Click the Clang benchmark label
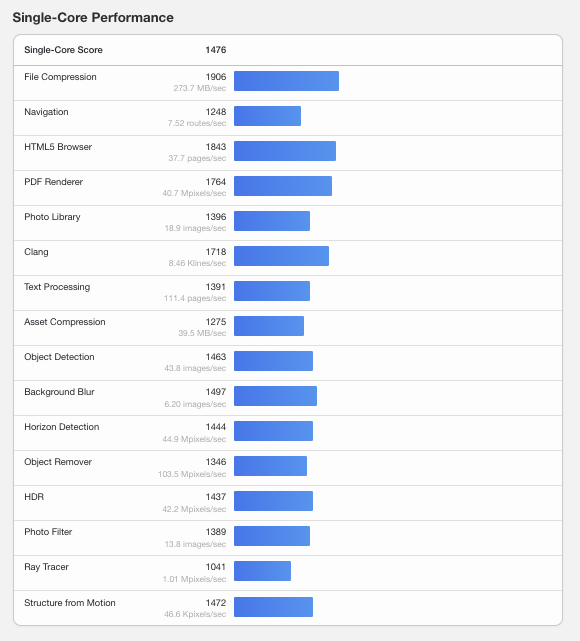The image size is (580, 641). [x=36, y=252]
